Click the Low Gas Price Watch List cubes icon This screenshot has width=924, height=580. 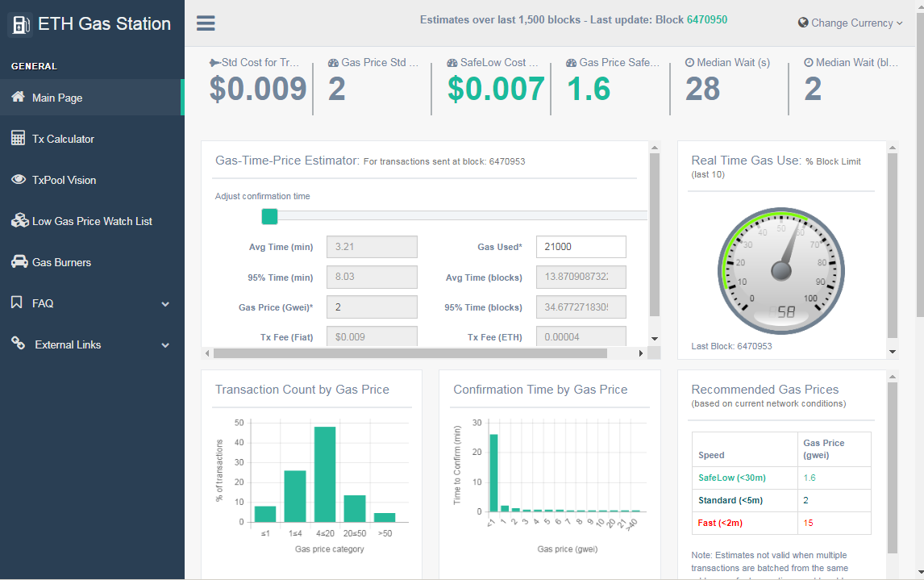(x=19, y=220)
